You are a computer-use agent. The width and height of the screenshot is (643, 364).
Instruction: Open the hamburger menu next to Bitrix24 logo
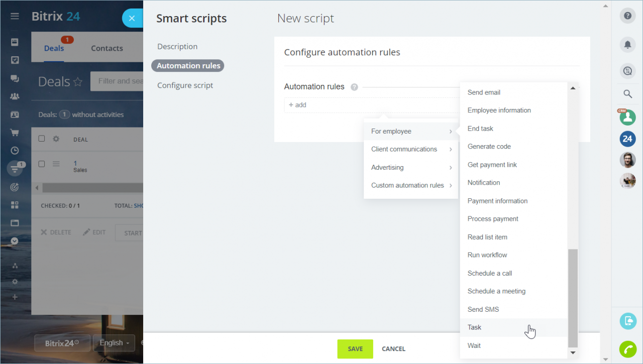[15, 16]
